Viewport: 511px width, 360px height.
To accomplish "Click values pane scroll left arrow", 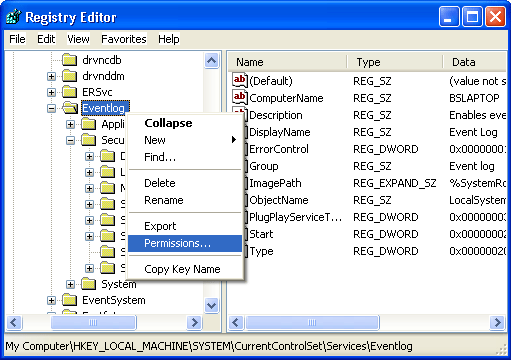I will click(236, 322).
